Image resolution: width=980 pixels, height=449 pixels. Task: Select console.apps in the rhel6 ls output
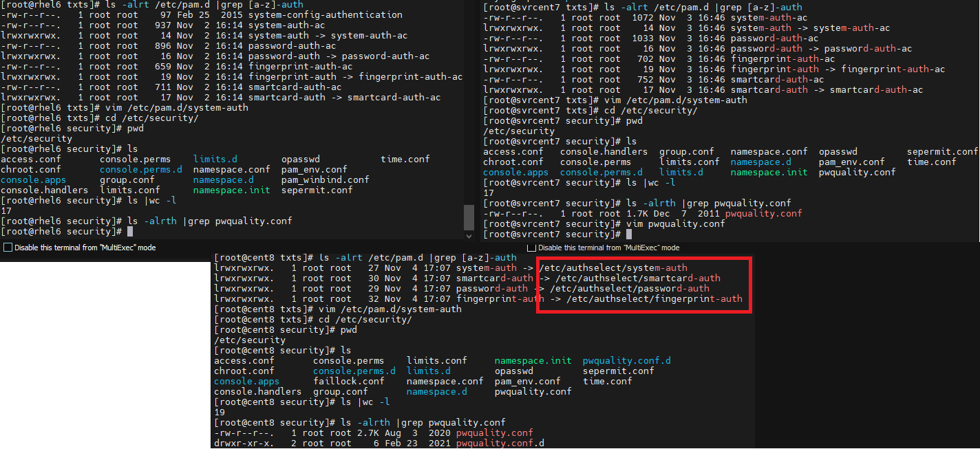[34, 179]
